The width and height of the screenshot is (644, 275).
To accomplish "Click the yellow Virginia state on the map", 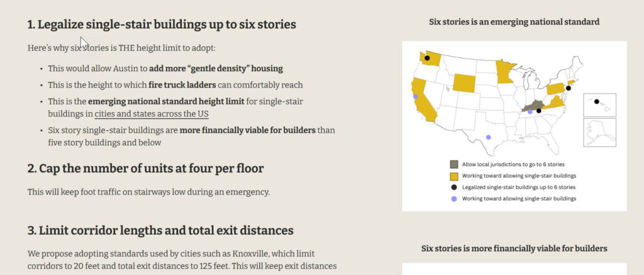I will click(554, 105).
